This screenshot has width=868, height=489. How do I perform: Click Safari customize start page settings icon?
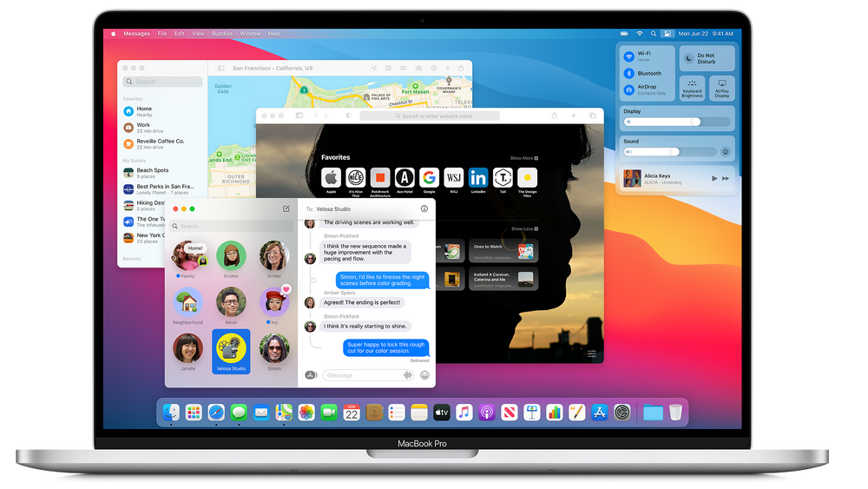click(592, 354)
